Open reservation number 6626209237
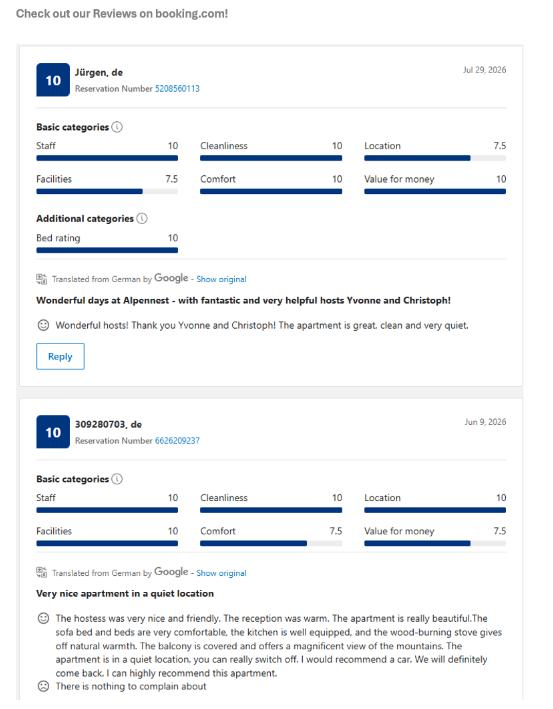Viewport: 553px width, 709px height. pyautogui.click(x=177, y=440)
